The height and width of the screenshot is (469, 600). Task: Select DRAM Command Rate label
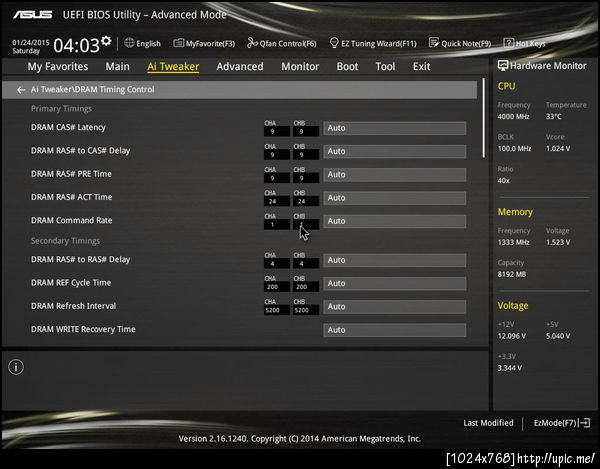pos(72,221)
